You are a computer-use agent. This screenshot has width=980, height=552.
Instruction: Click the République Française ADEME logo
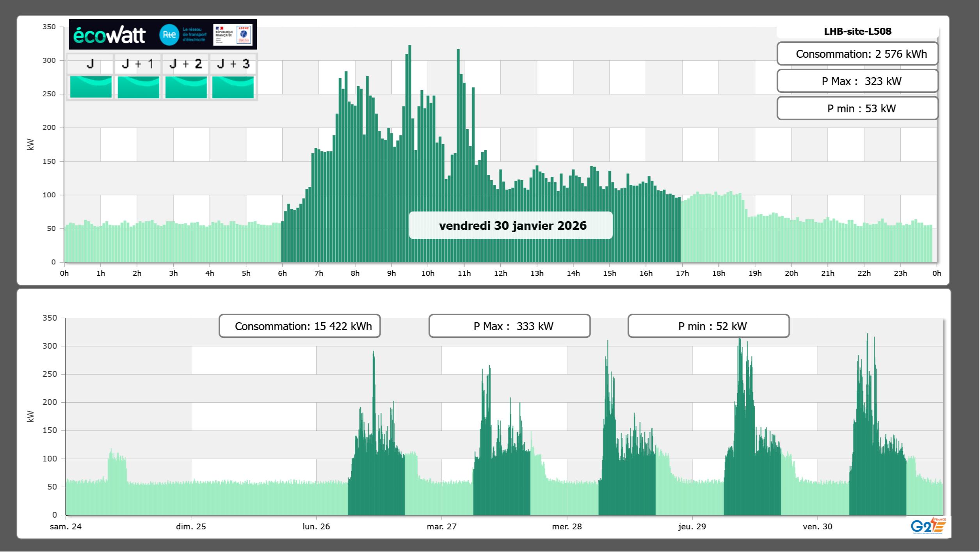[x=233, y=35]
